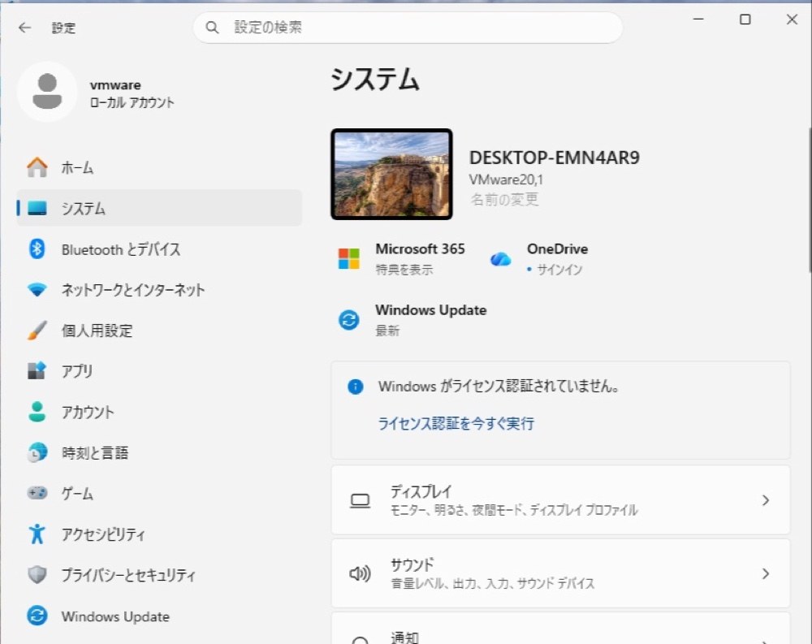The height and width of the screenshot is (644, 812).
Task: Click the personalization paintbrush icon
Action: point(37,330)
